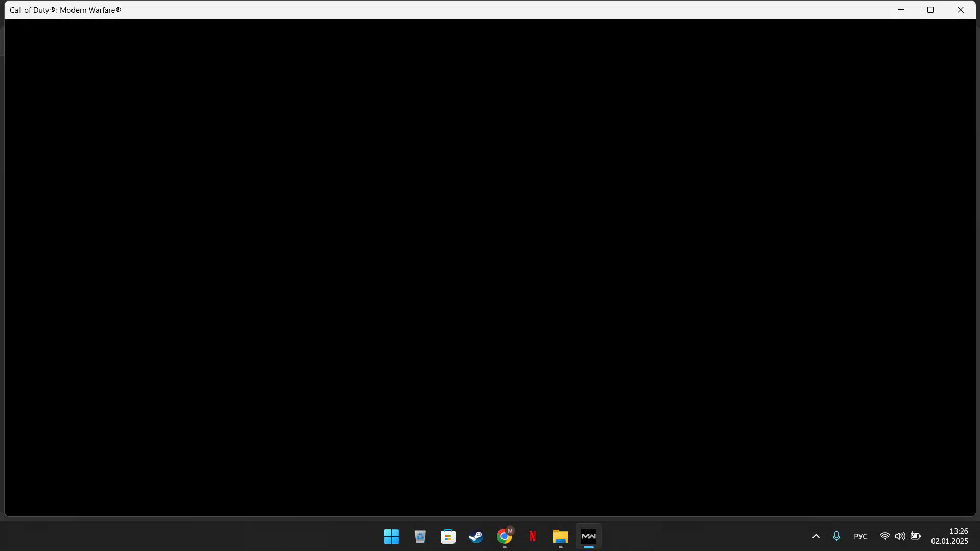Switch to Google Chrome in the taskbar
The image size is (980, 551).
pos(504,536)
